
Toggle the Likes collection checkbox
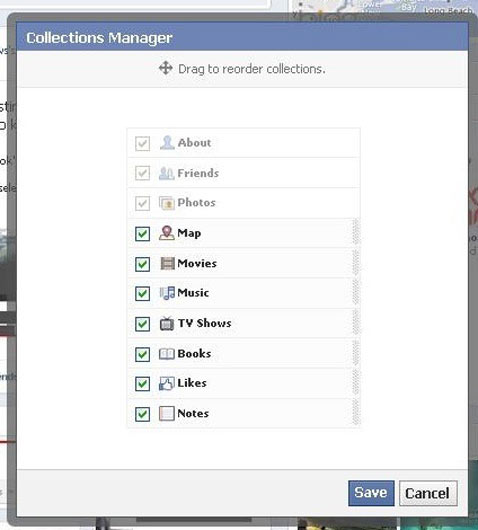coord(142,384)
